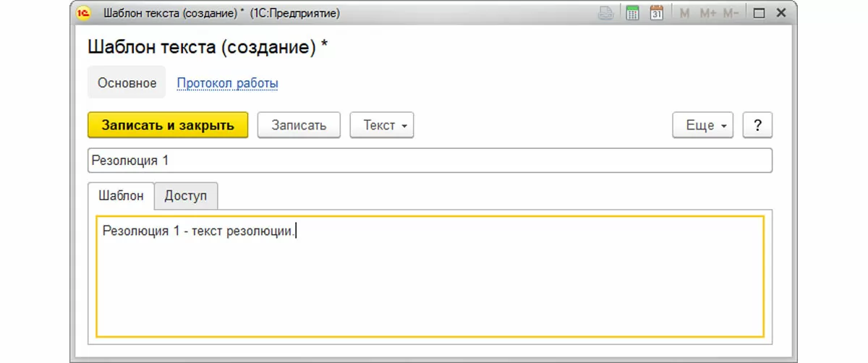Open the Протокол работы link
This screenshot has width=868, height=363.
point(228,83)
